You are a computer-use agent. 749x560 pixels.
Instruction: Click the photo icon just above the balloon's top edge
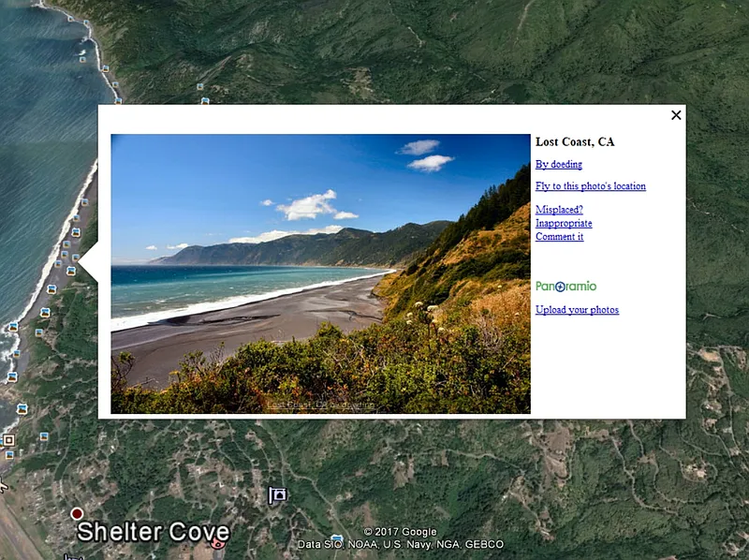205,101
